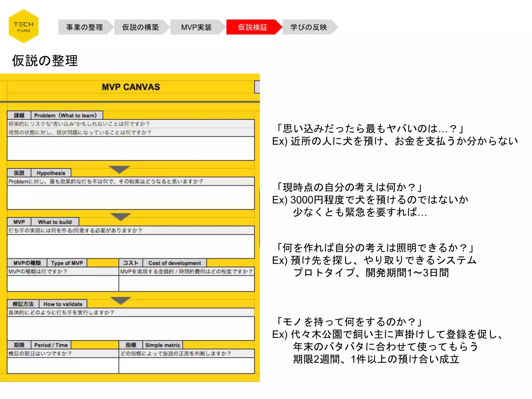Click the Hypothesis section label
This screenshot has width=532, height=399.
coord(51,173)
